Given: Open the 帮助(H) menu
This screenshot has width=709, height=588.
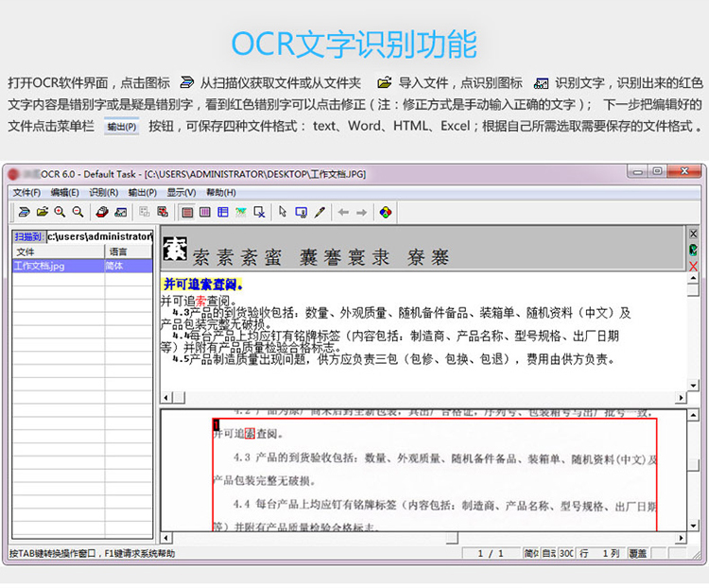Looking at the screenshot, I should [219, 192].
